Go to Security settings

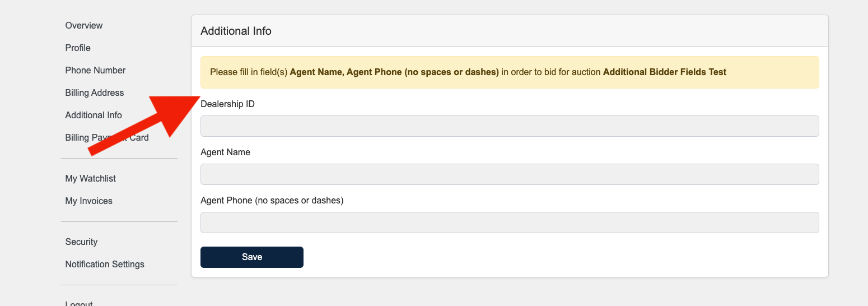tap(81, 242)
